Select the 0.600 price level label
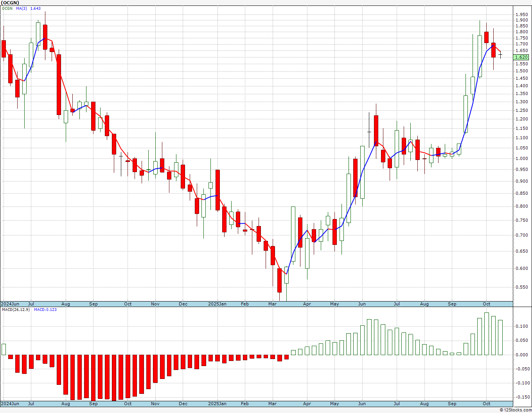Viewport: 532px width, 413px height. point(521,269)
